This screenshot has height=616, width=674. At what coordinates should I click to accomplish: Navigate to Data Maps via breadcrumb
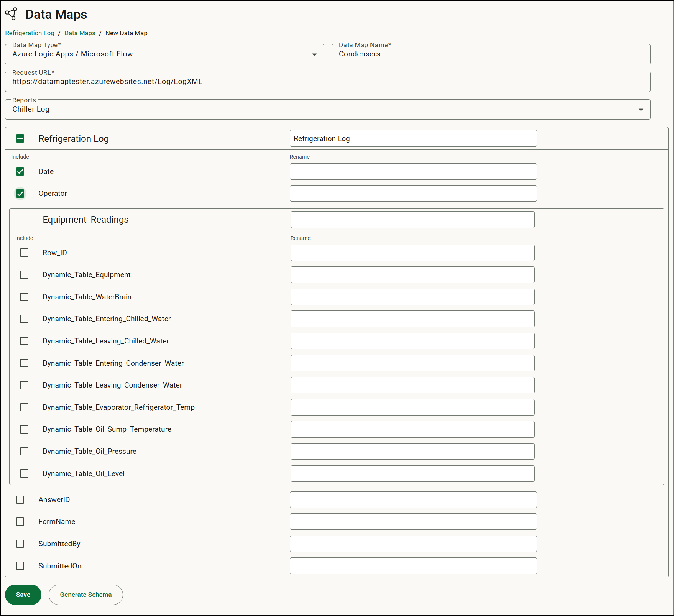[79, 33]
